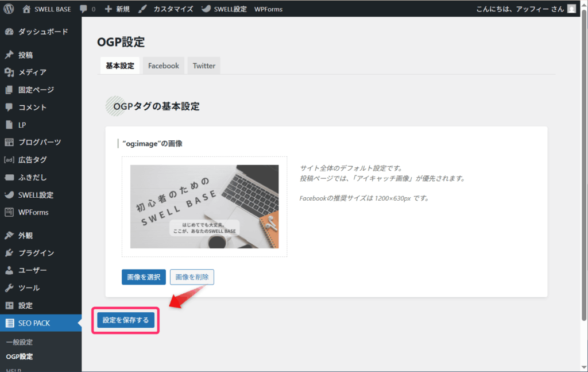Click the プラグイン plug icon
The image size is (588, 372).
pyautogui.click(x=9, y=252)
